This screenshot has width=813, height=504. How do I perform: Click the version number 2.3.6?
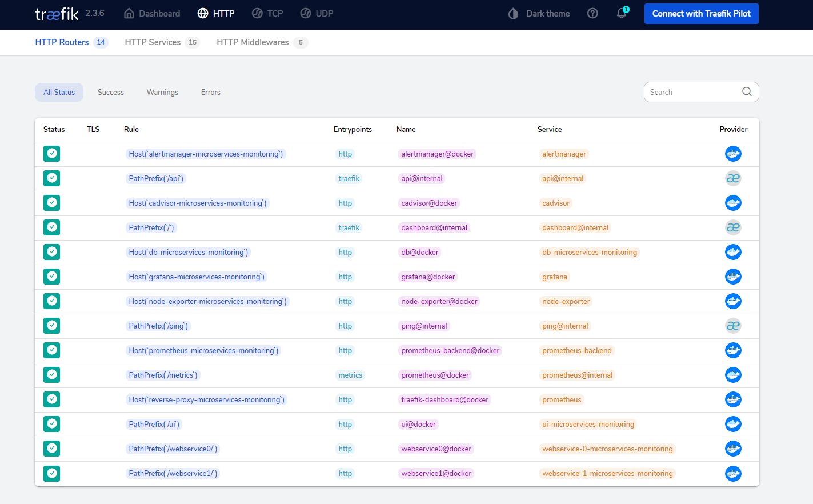(x=95, y=13)
